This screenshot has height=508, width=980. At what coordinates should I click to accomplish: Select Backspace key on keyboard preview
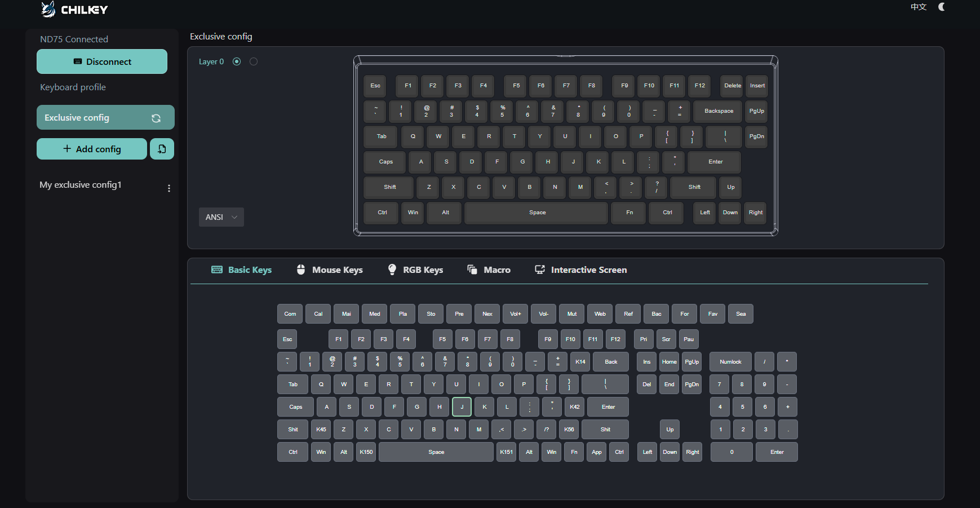pos(719,111)
